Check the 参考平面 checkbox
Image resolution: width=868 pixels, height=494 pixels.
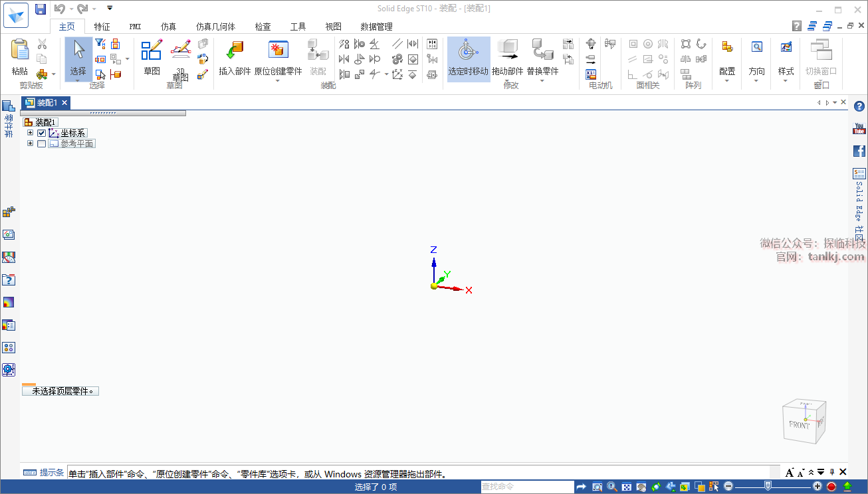(42, 143)
